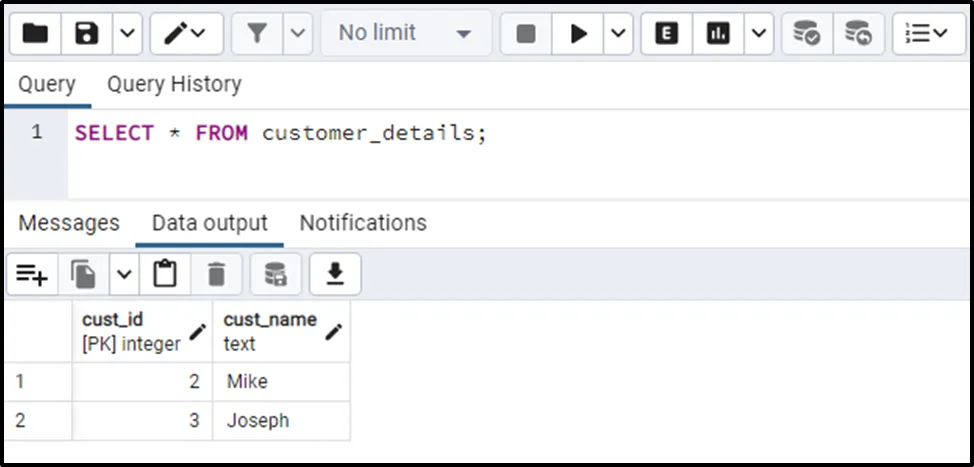The height and width of the screenshot is (467, 974).
Task: Click the pencil icon in cust_name header
Action: tap(333, 331)
